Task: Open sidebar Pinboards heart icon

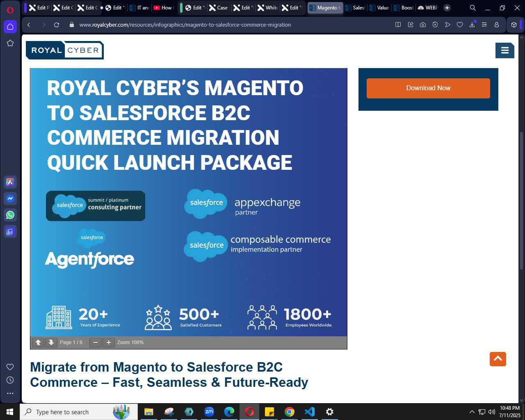Action: point(10,367)
